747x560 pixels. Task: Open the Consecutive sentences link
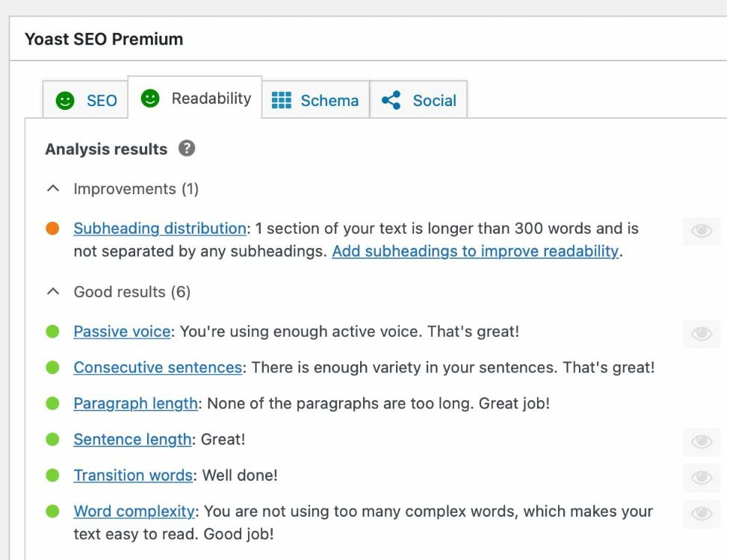click(x=158, y=367)
